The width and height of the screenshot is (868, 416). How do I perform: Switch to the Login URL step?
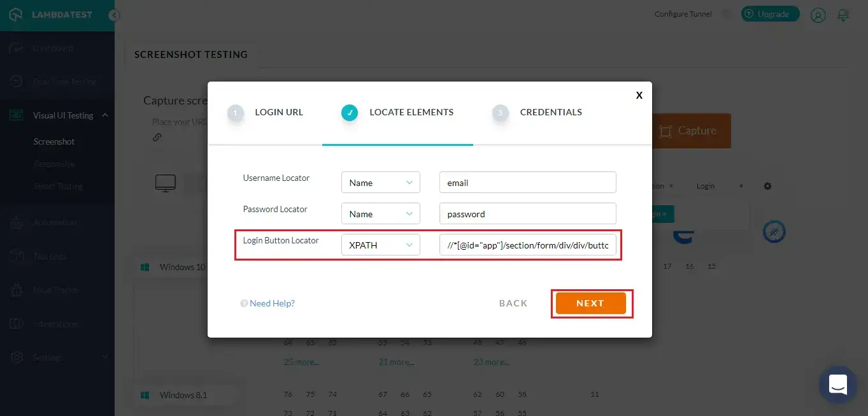[x=278, y=112]
